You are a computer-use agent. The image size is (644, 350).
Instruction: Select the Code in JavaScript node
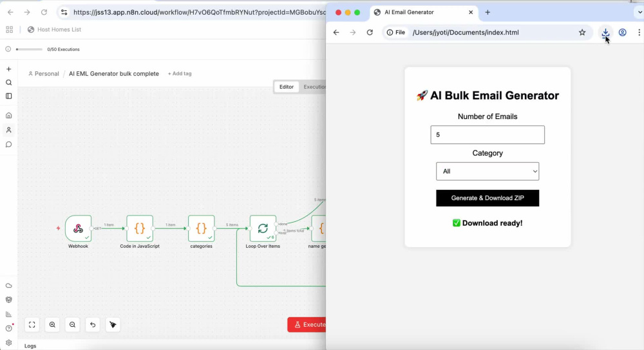(140, 228)
